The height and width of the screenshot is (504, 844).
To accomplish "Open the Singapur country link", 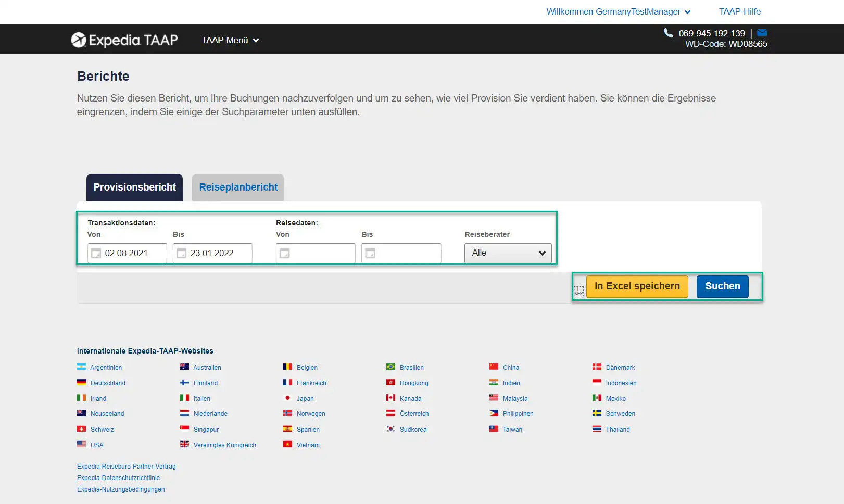I will (x=206, y=430).
